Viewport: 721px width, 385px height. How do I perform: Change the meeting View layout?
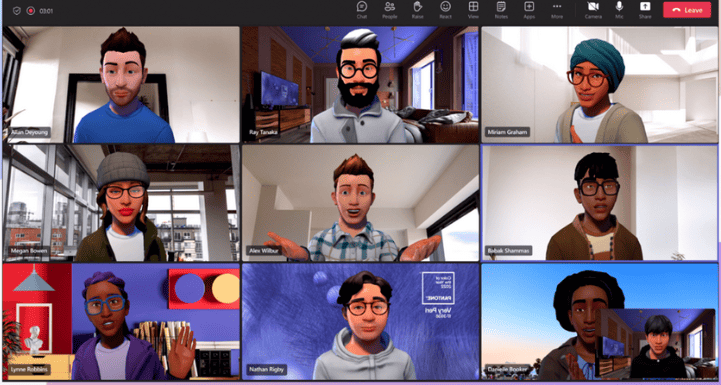[x=473, y=10]
